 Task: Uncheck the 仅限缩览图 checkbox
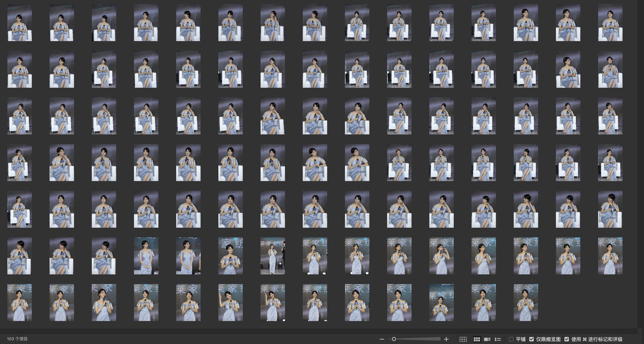(x=531, y=339)
